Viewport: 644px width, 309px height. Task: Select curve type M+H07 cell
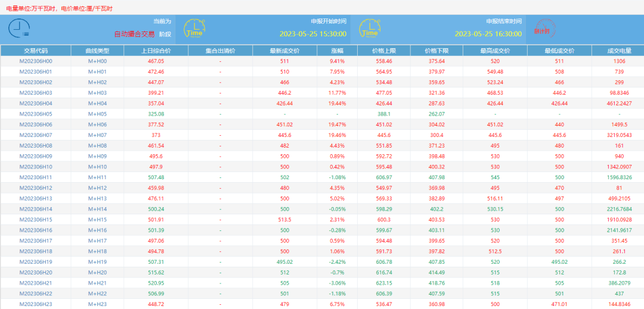(97, 135)
